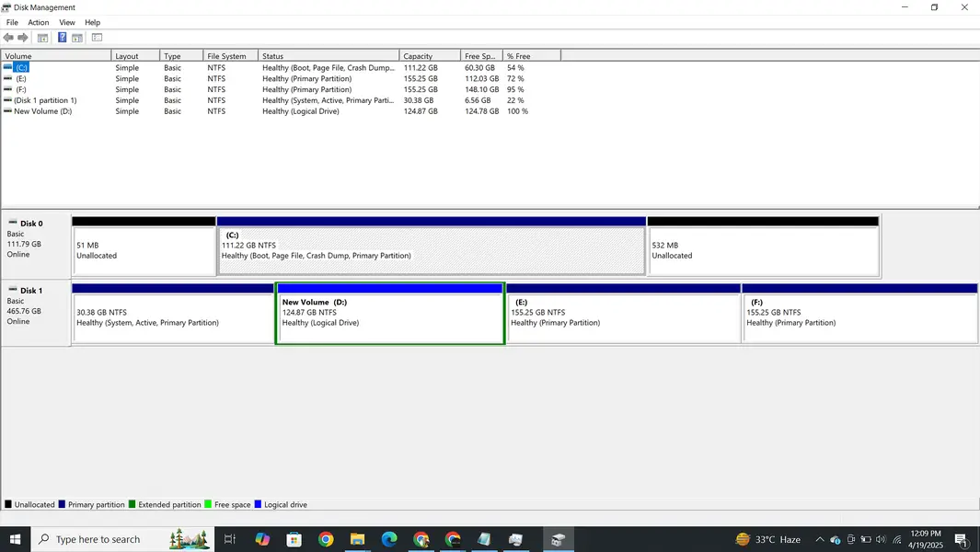Select the drive icon of volume (C:)
This screenshot has width=980, height=552.
tap(8, 68)
